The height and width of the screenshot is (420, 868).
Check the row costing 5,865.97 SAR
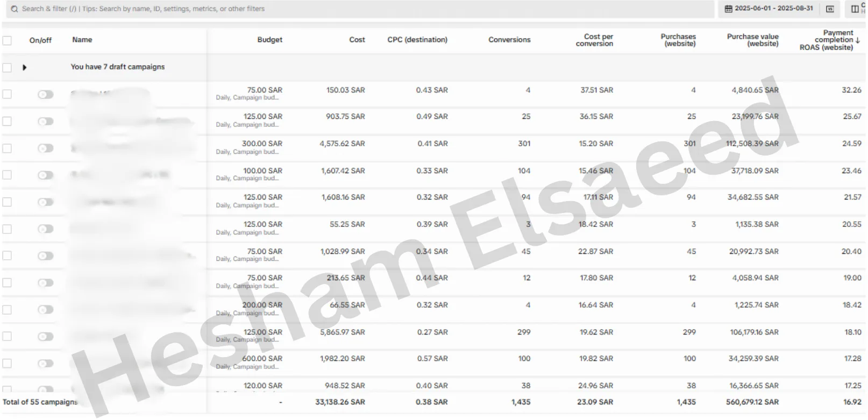(7, 336)
